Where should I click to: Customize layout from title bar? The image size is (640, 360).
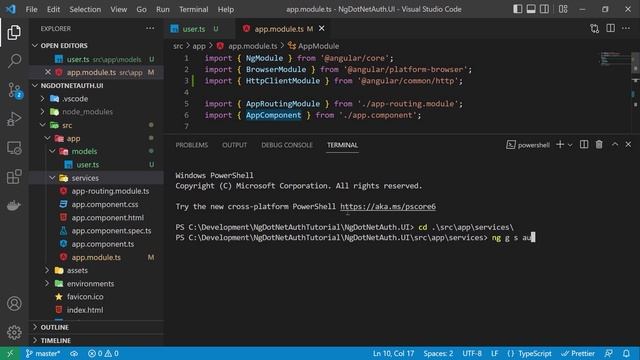pos(563,9)
